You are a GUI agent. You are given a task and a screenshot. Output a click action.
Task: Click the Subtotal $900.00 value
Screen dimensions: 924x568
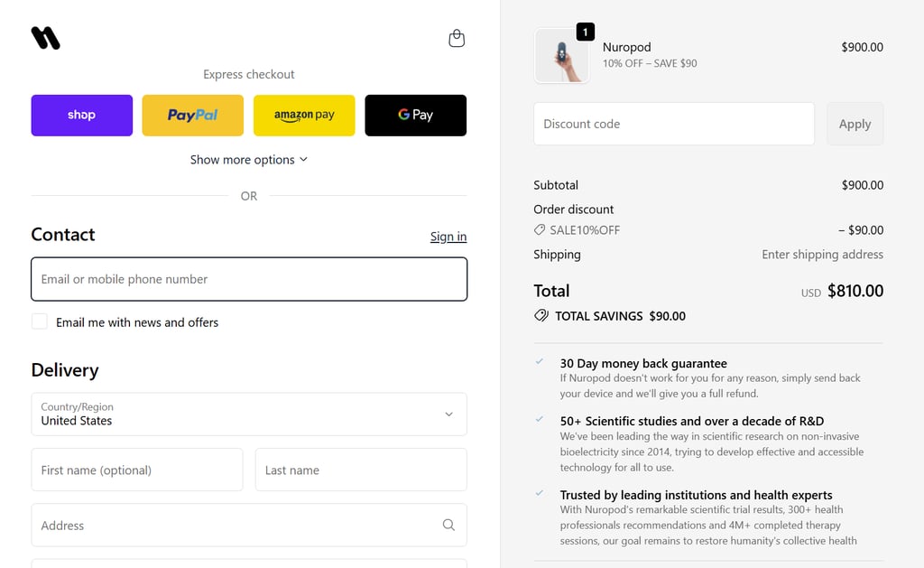pyautogui.click(x=862, y=185)
